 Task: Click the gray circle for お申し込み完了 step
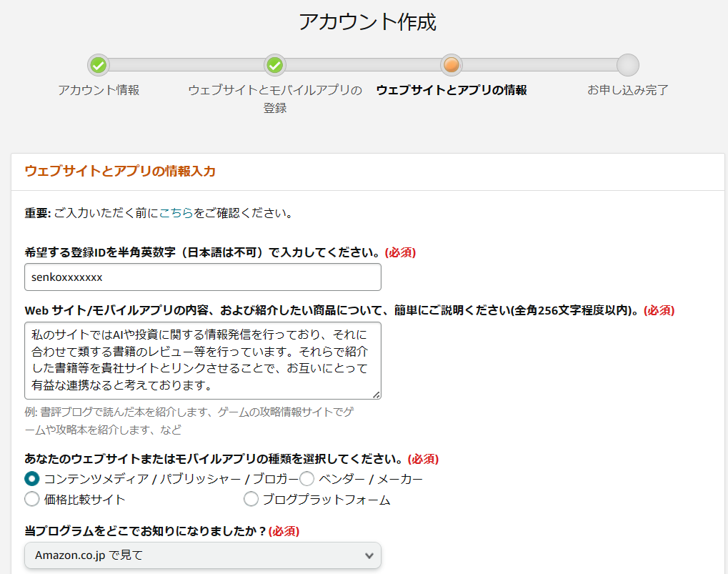click(x=627, y=65)
